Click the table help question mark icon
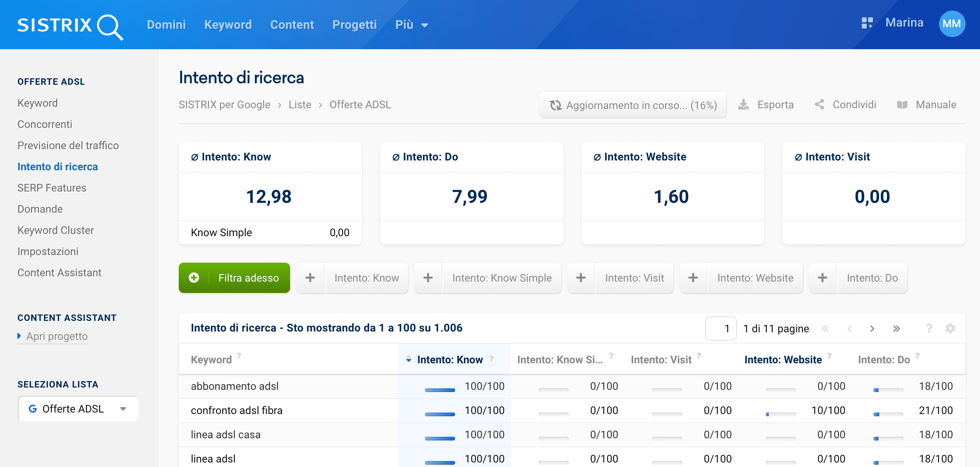980x467 pixels. [929, 328]
